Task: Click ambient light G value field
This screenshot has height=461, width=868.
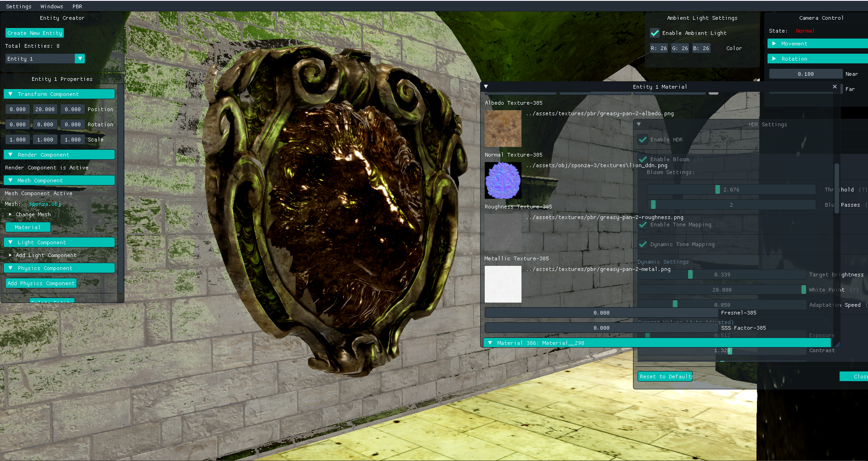Action: (x=680, y=48)
